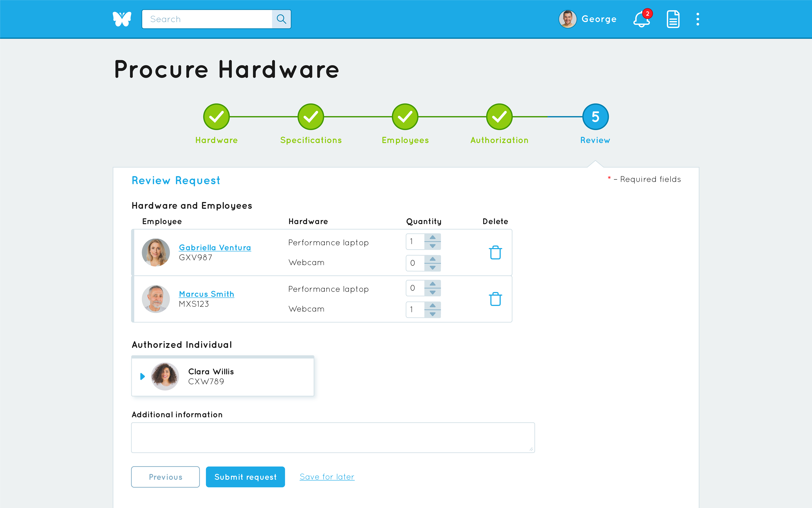Click the George username

coord(599,19)
